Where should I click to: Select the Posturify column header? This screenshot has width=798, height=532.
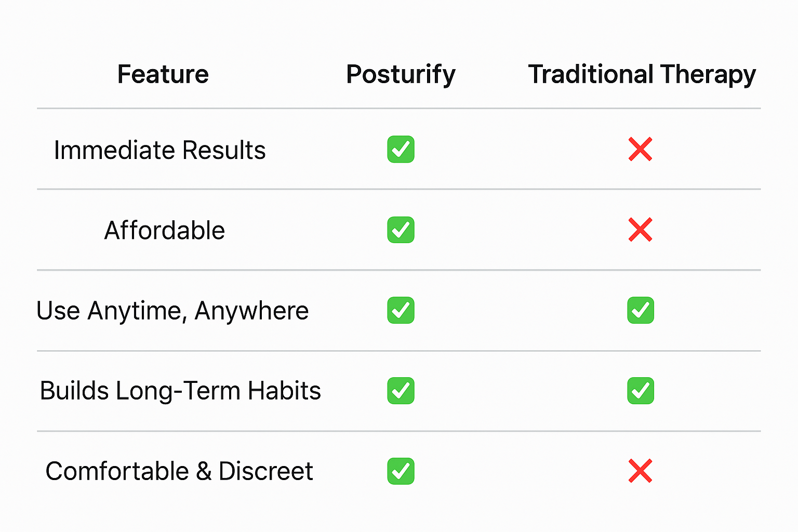tap(401, 74)
